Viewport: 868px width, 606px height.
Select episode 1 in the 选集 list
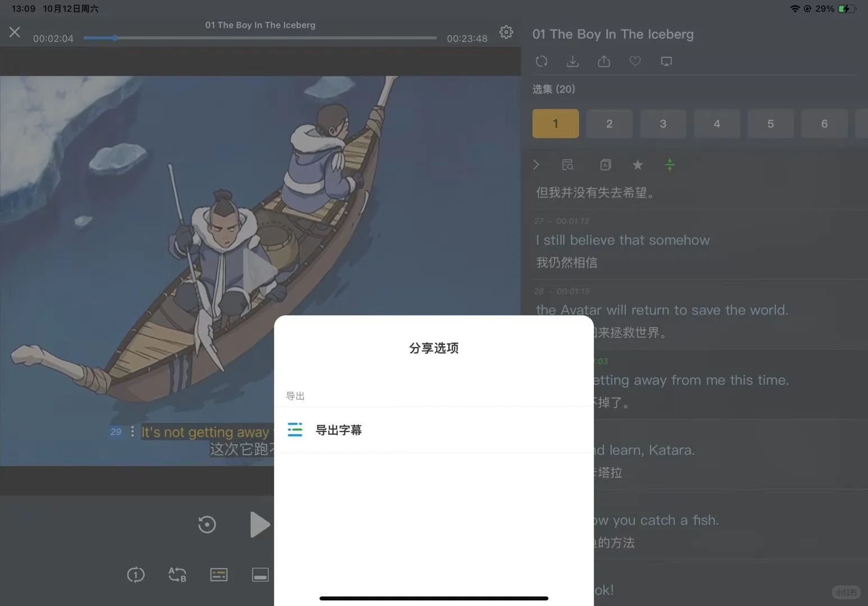(x=555, y=123)
